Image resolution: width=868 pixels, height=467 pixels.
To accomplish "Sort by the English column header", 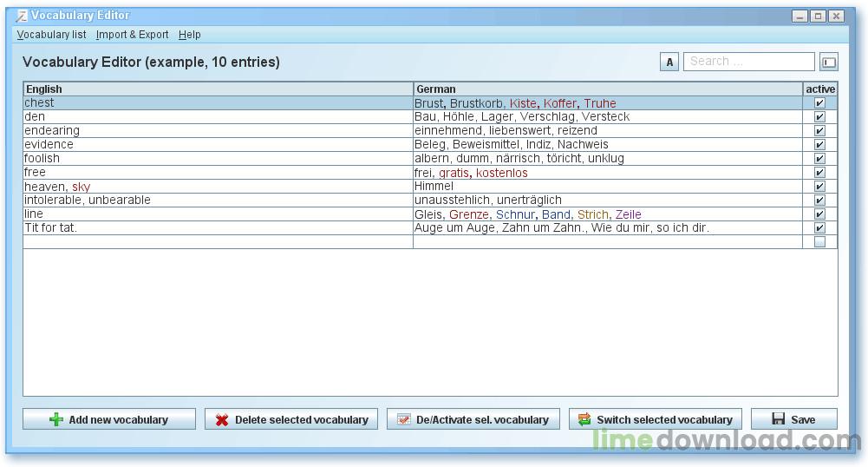I will pos(217,89).
